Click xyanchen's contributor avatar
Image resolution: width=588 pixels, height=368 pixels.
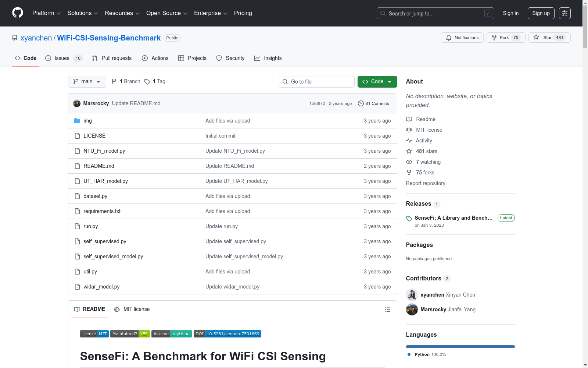point(412,295)
